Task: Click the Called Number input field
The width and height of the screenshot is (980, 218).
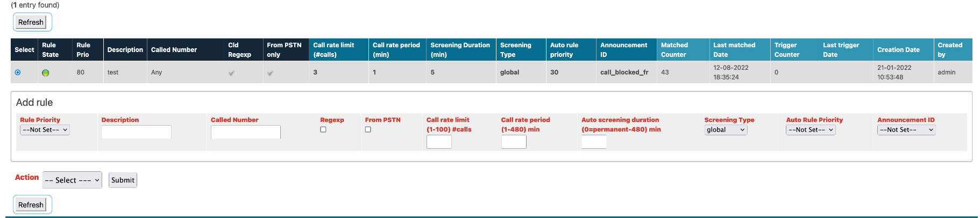Action: [x=245, y=132]
